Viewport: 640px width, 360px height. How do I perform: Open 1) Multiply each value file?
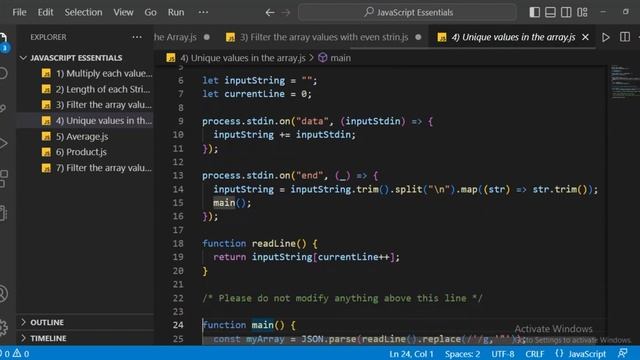(x=85, y=73)
